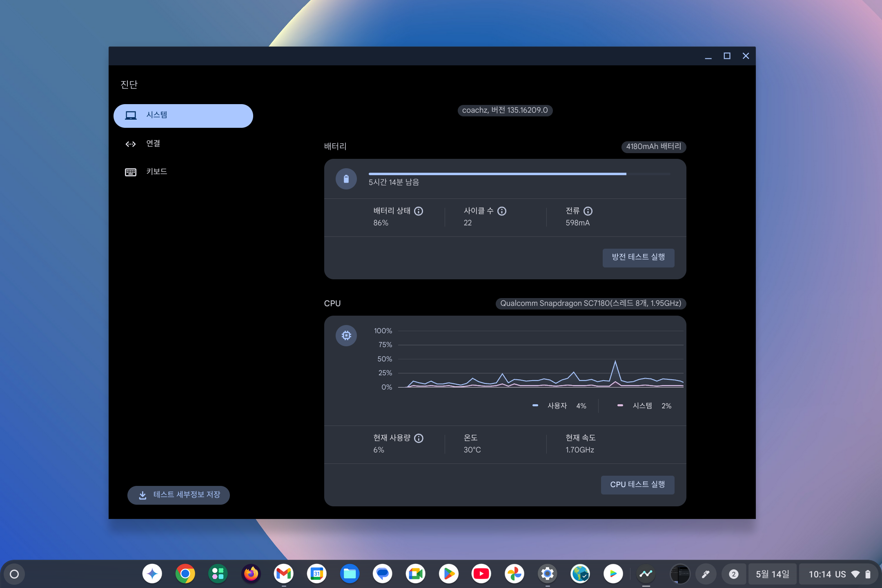Save test details with 테스트 세부정보 저장
This screenshot has width=882, height=588.
point(179,495)
